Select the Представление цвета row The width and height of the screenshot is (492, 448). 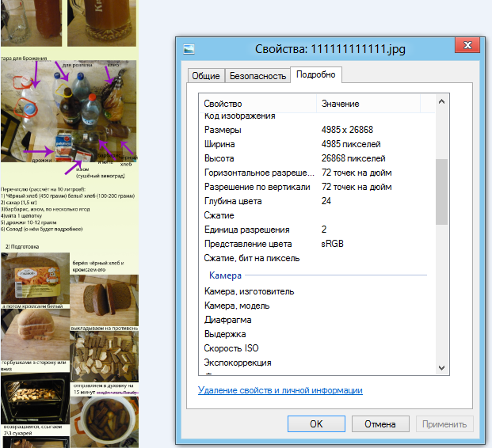[x=317, y=244]
